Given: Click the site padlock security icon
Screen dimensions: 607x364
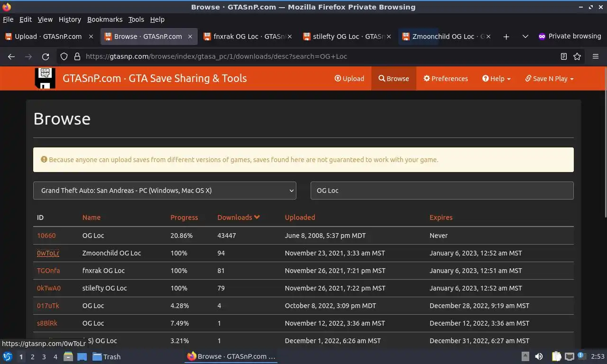Looking at the screenshot, I should pyautogui.click(x=77, y=56).
